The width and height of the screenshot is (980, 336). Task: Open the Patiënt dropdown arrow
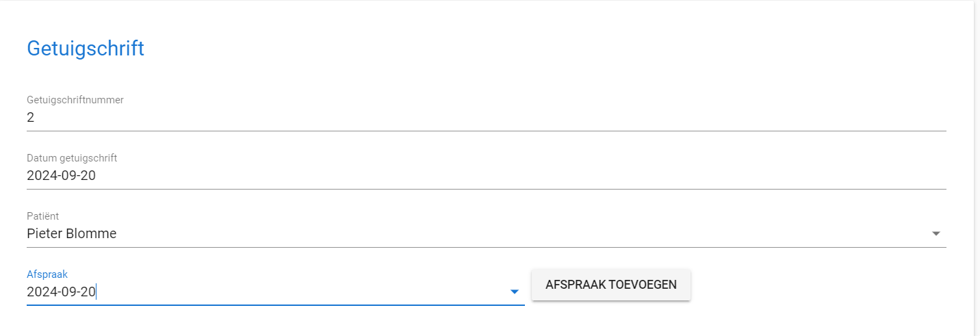tap(936, 234)
